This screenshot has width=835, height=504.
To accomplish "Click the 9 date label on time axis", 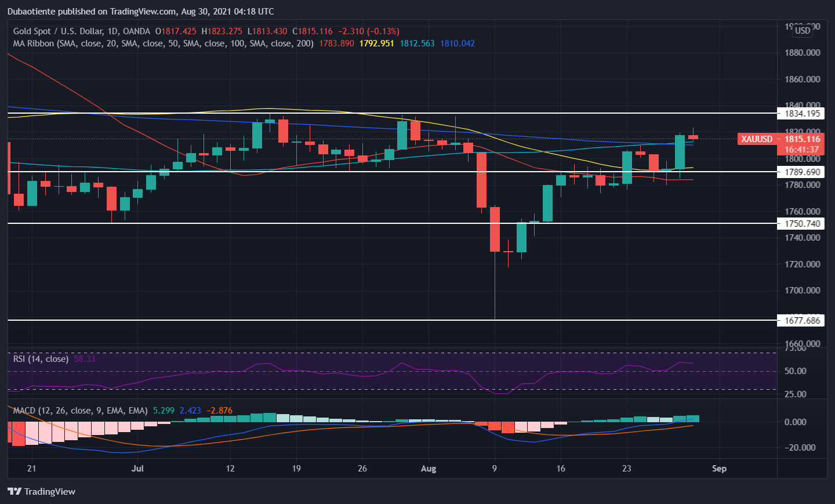I will click(x=495, y=469).
